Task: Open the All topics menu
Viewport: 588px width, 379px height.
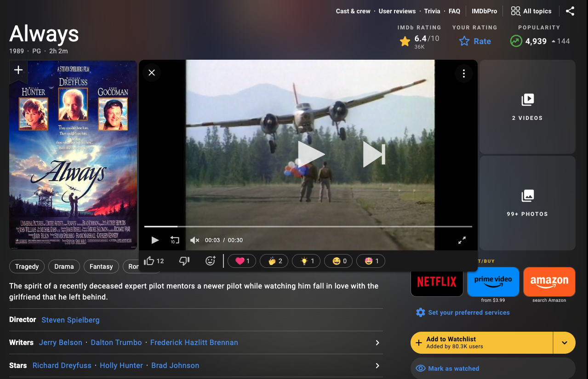Action: pyautogui.click(x=531, y=11)
